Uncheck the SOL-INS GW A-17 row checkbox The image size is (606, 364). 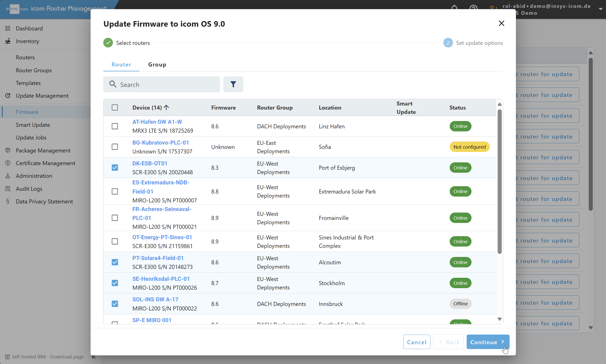(115, 304)
